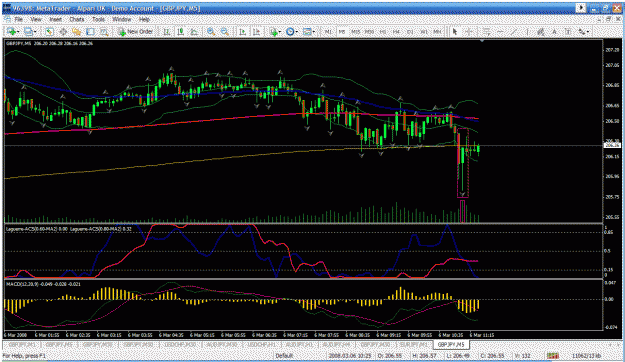Switch chart to bar chart
This screenshot has width=625, height=362.
167,31
